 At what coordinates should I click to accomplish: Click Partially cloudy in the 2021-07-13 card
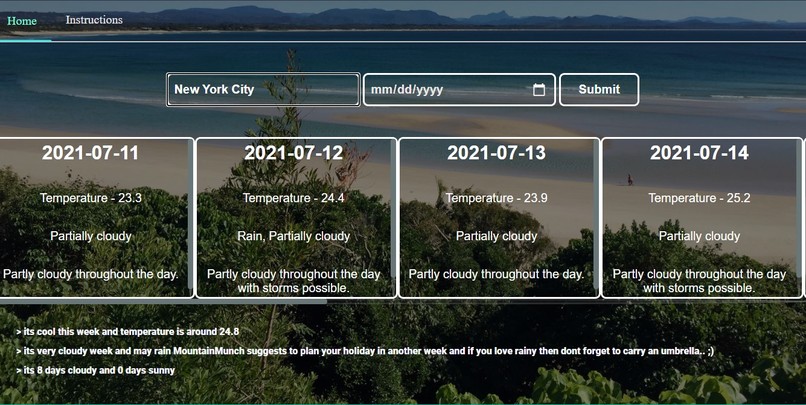(497, 236)
